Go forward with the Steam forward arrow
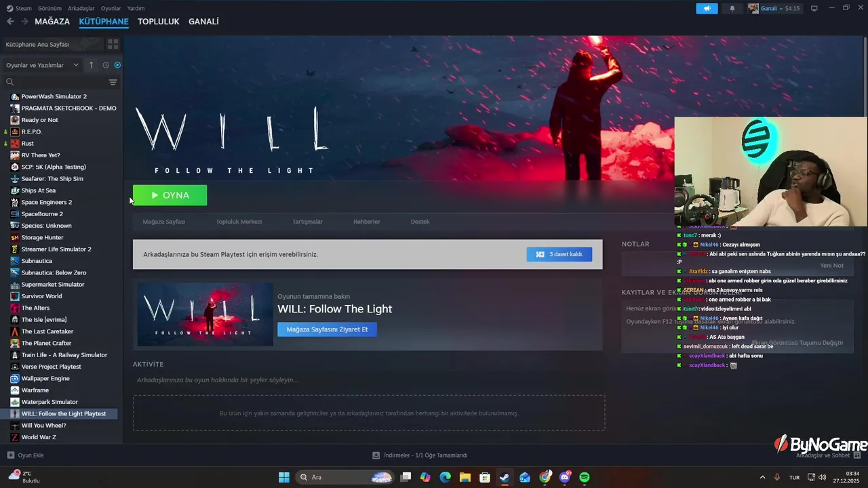Image resolution: width=868 pixels, height=488 pixels. (24, 22)
